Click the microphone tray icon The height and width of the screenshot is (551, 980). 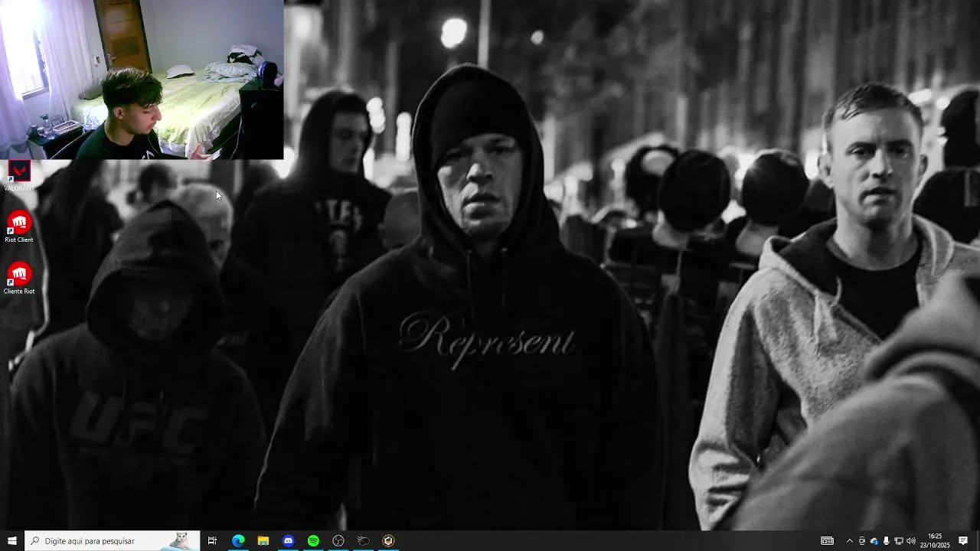886,541
